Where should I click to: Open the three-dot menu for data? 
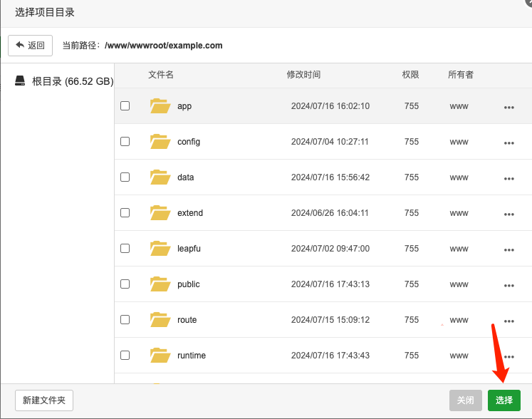point(508,178)
